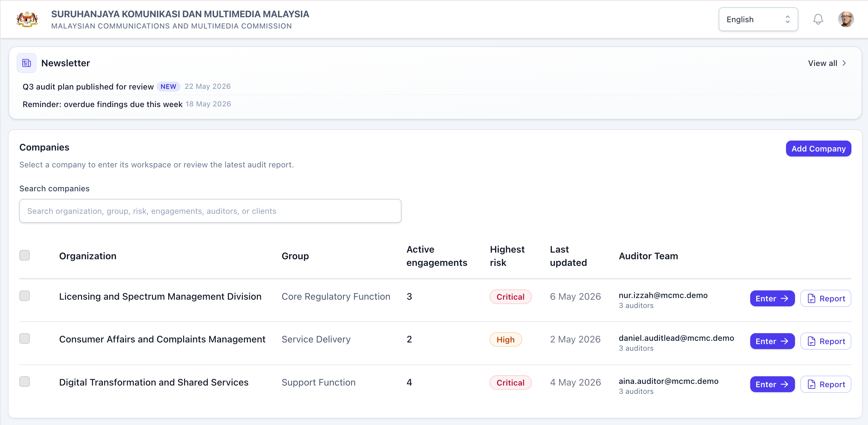
Task: Click the 2 May 2026 date cell
Action: (575, 339)
